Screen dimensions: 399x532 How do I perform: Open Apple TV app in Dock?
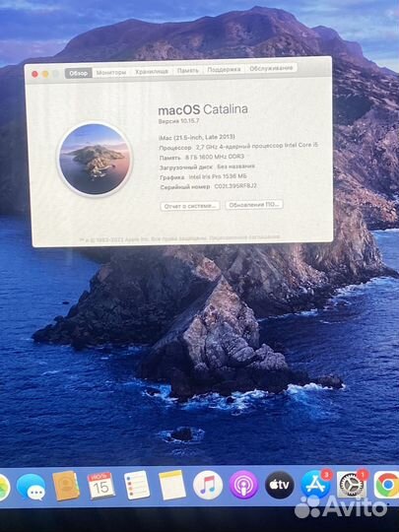coord(279,485)
